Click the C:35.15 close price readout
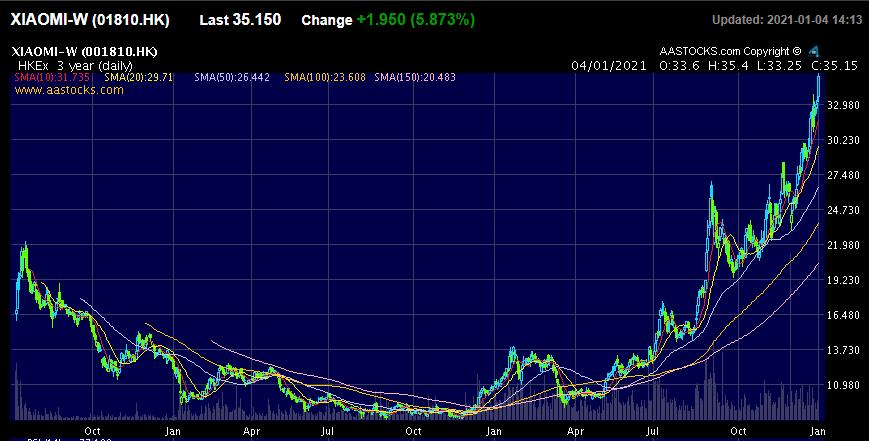 (836, 65)
